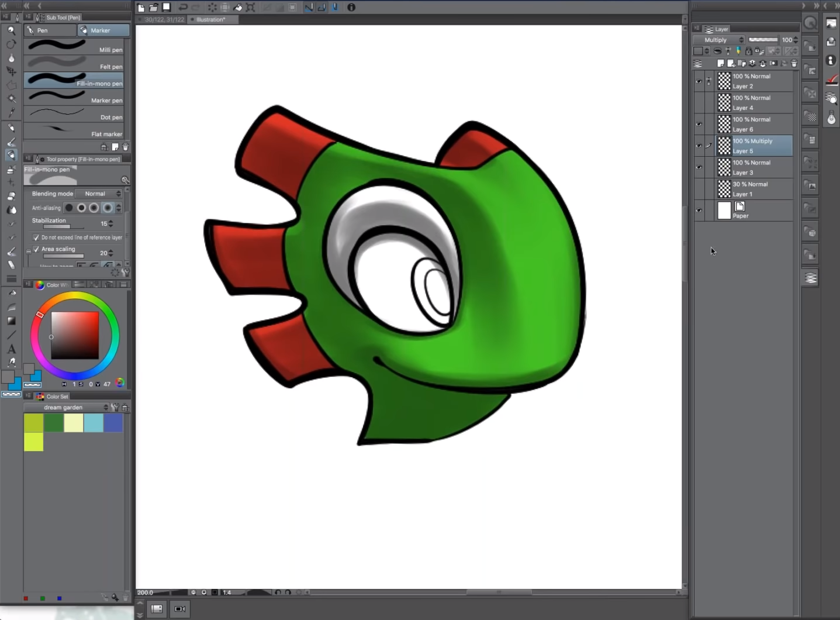Screen dimensions: 840x620
Task: Select the Eraser tool
Action: pyautogui.click(x=11, y=197)
